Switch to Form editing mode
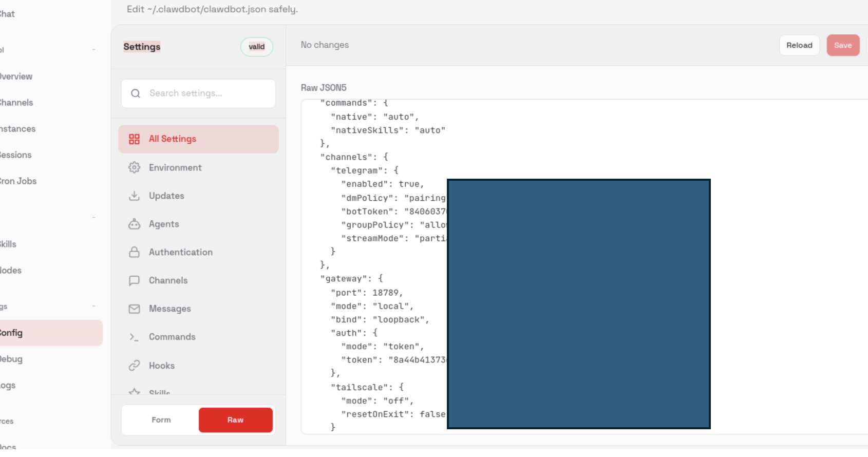 point(161,420)
